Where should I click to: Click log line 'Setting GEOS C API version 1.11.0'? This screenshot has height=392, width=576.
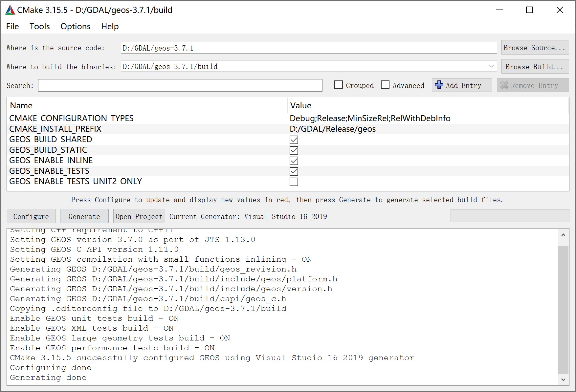[94, 250]
